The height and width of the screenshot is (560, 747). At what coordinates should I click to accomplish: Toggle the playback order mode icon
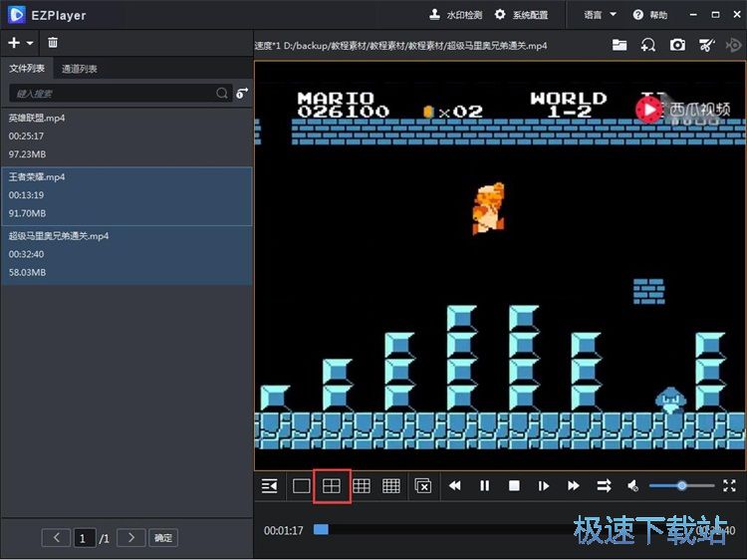coord(604,486)
